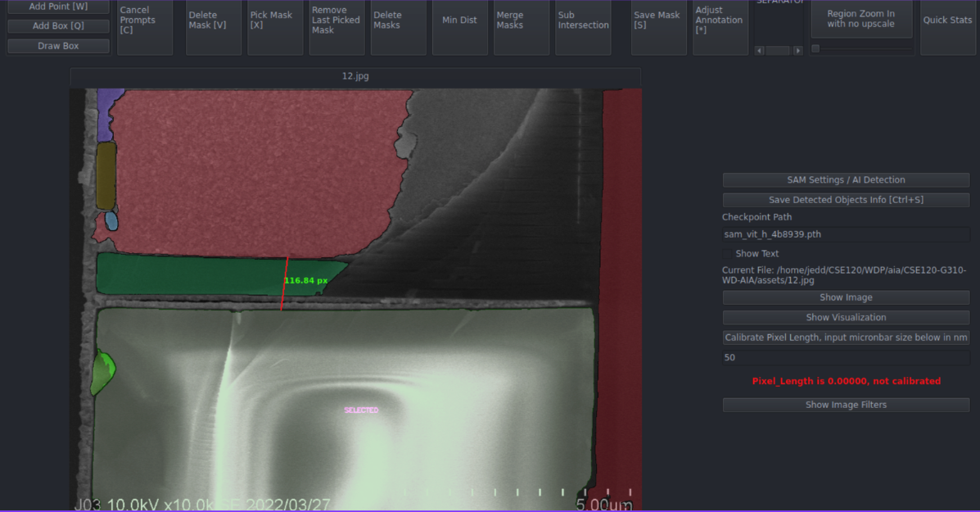Click the separator scrollbar right arrow
980x512 pixels.
[797, 51]
